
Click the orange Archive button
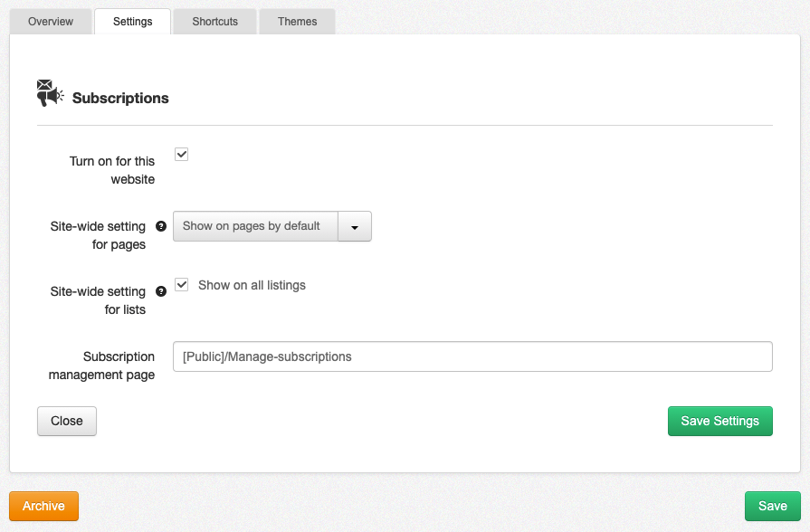[43, 506]
